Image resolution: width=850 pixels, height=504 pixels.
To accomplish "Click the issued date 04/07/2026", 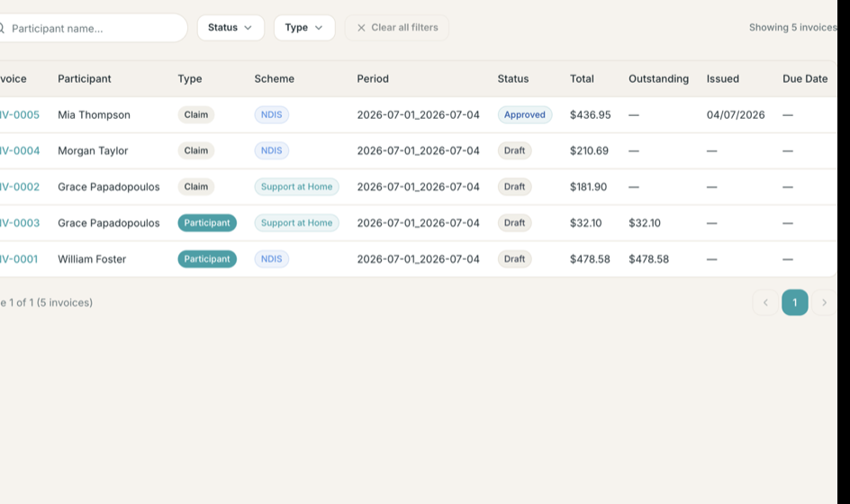I will 736,115.
